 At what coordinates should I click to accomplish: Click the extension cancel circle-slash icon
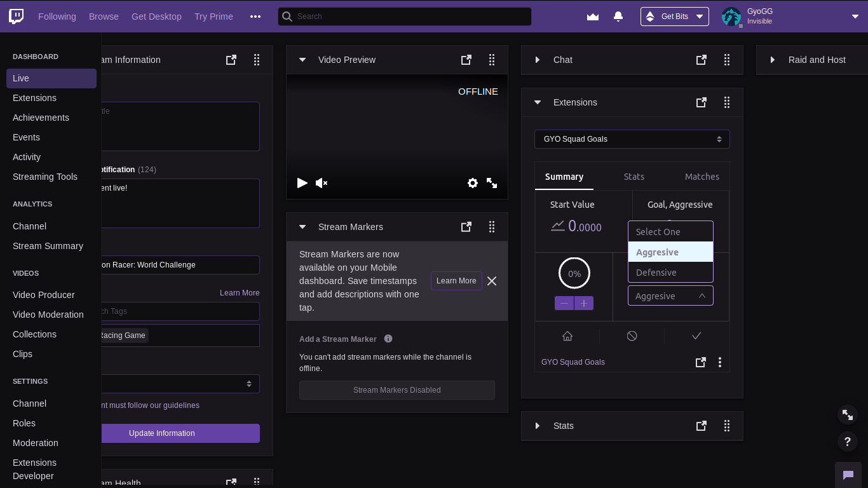point(632,335)
